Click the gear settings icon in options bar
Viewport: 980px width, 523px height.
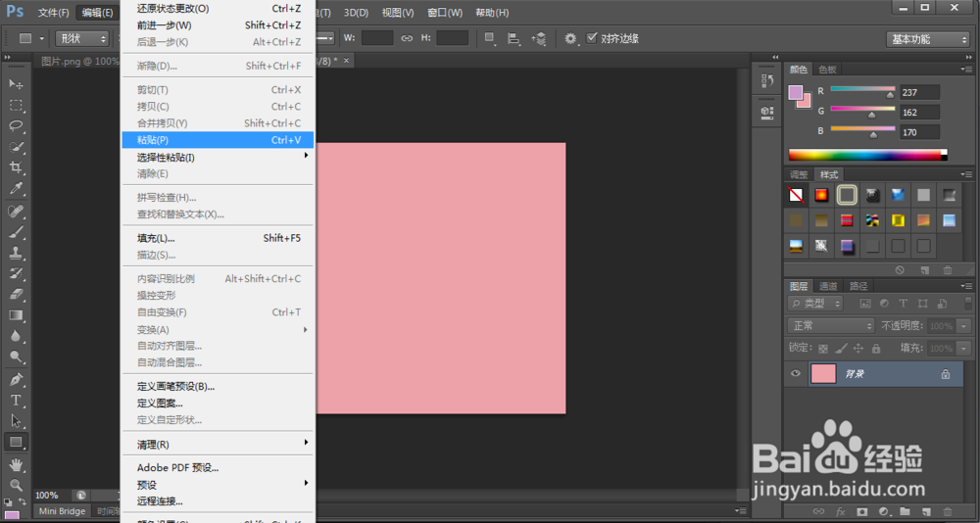point(570,39)
